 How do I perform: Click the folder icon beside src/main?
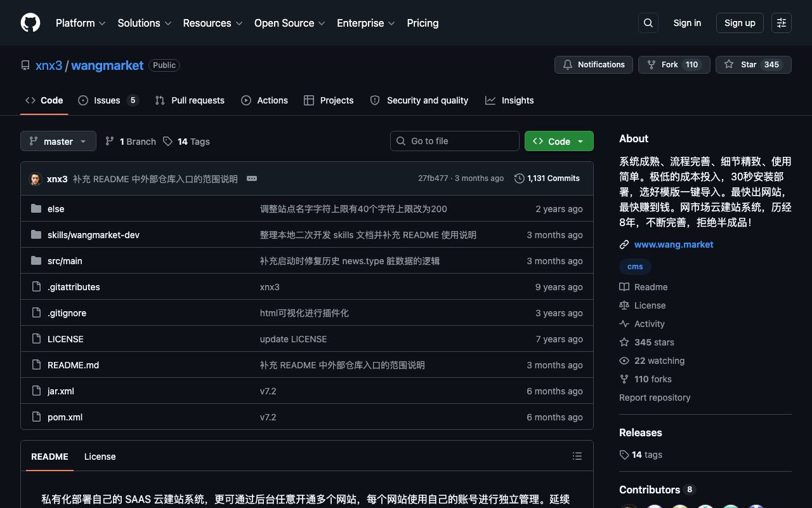pyautogui.click(x=36, y=260)
